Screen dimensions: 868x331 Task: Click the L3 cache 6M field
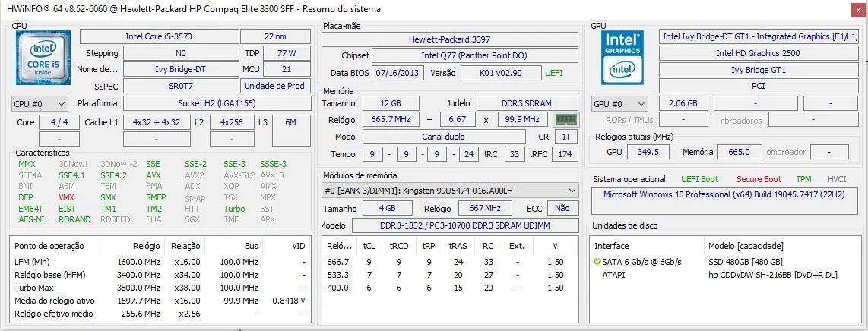click(x=290, y=130)
